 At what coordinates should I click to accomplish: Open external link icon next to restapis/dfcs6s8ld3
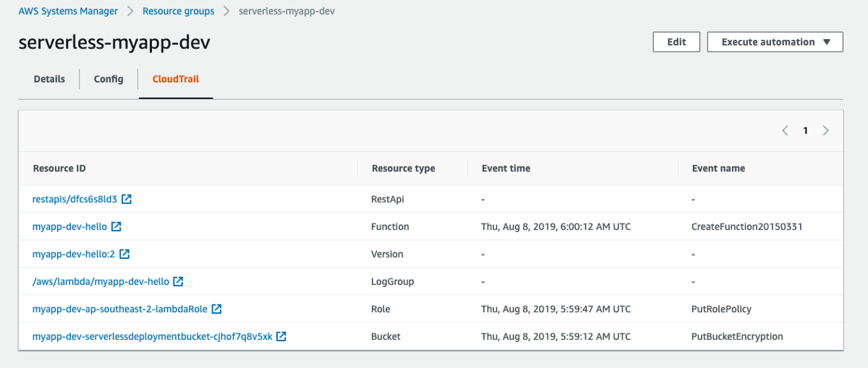[127, 199]
